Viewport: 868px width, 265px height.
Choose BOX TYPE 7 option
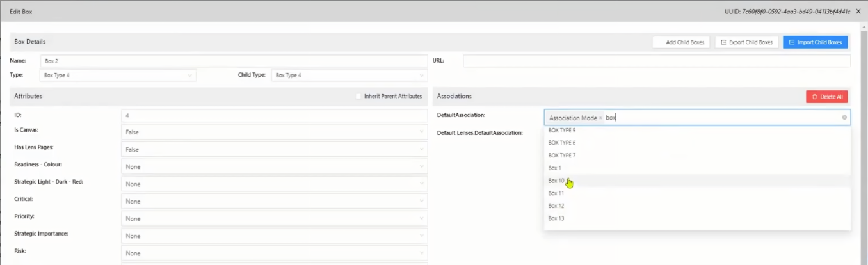point(562,156)
